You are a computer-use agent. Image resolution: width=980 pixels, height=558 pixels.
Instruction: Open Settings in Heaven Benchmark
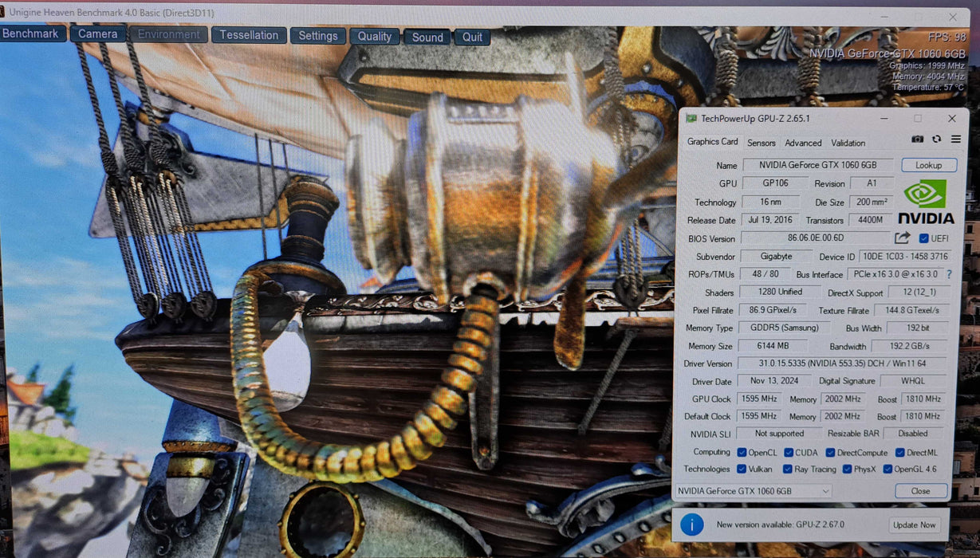(x=318, y=36)
